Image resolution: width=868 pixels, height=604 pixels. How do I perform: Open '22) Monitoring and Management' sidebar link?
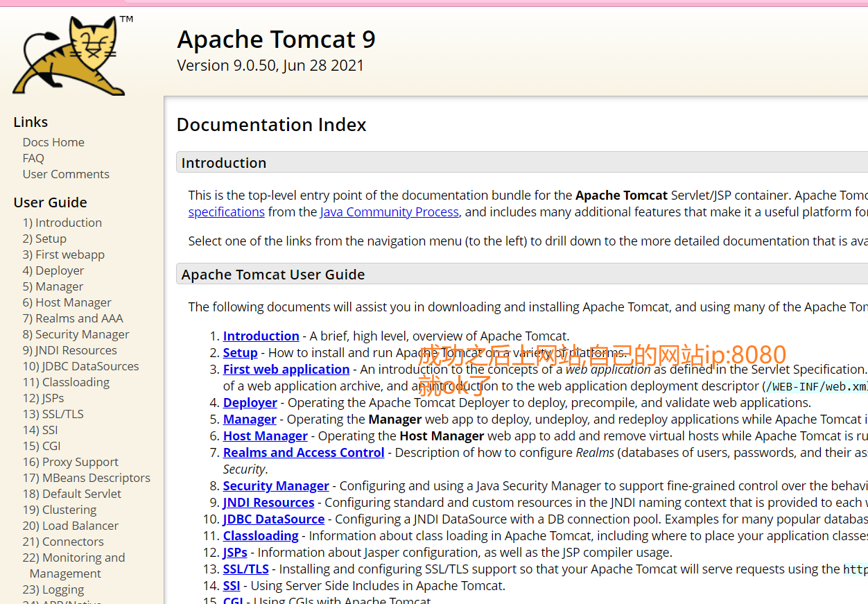click(x=74, y=565)
